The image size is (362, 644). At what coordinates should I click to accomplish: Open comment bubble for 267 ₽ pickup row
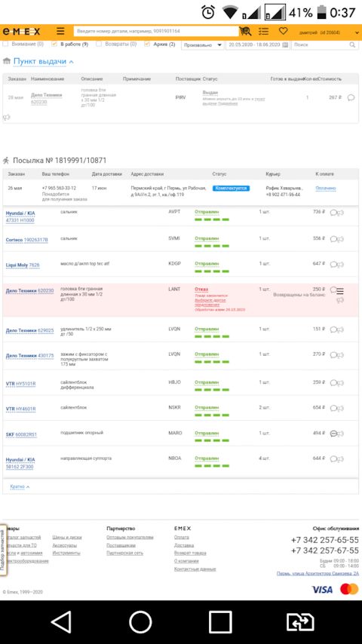click(351, 97)
